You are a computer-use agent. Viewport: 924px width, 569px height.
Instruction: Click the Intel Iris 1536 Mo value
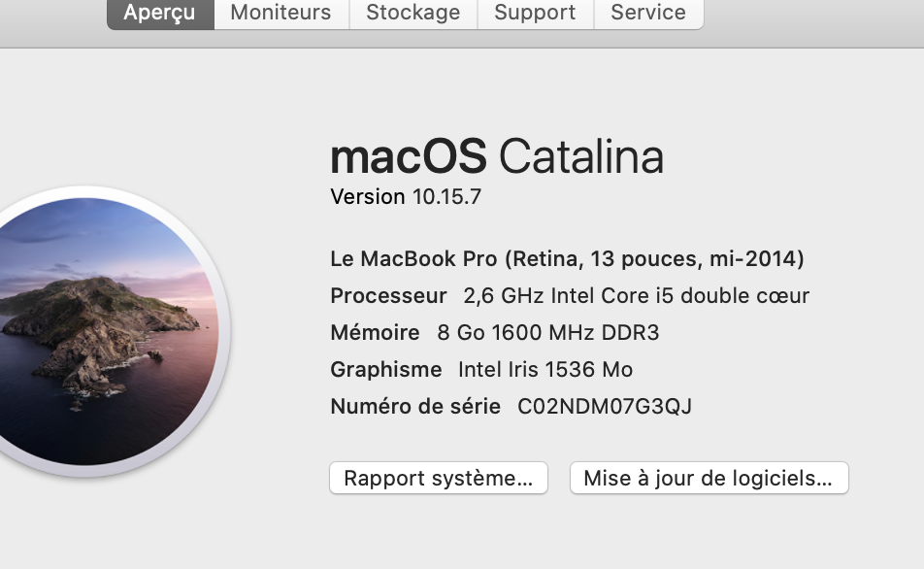tap(544, 370)
